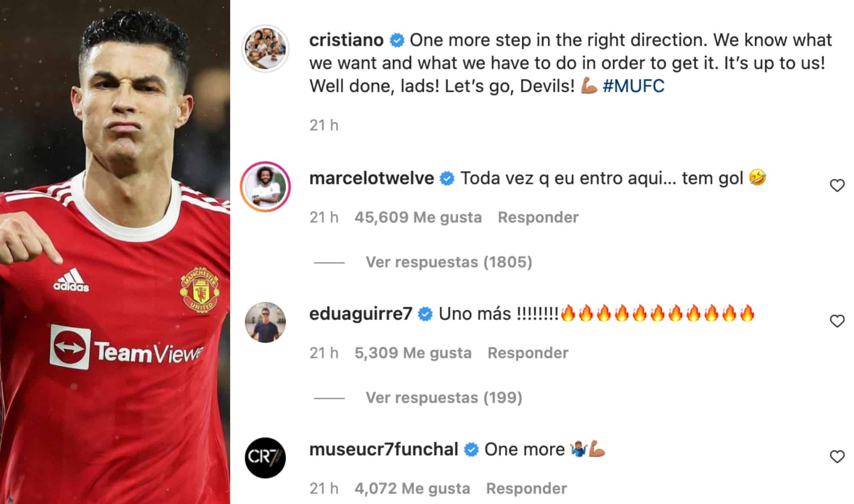
Task: Open the #MUFC hashtag link
Action: 633,86
